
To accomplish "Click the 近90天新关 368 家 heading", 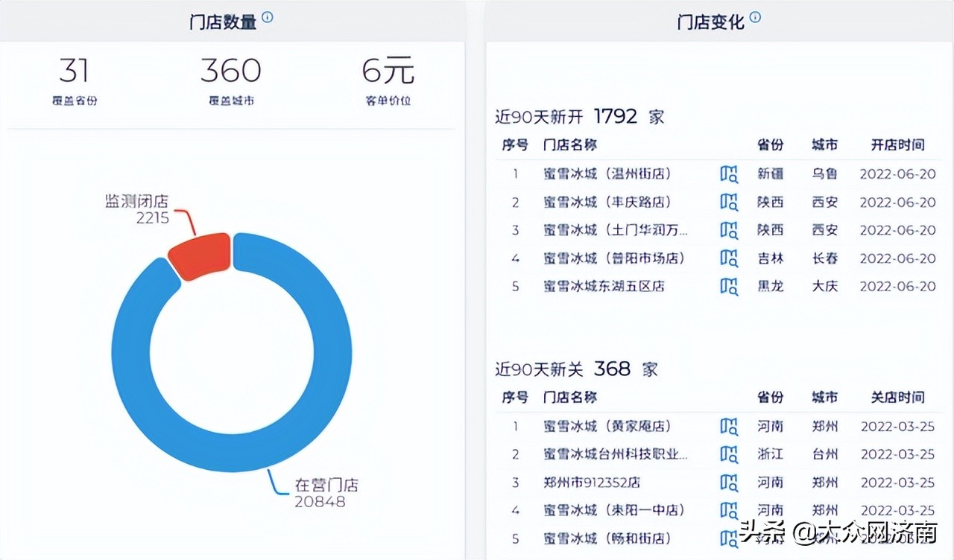I will 577,369.
